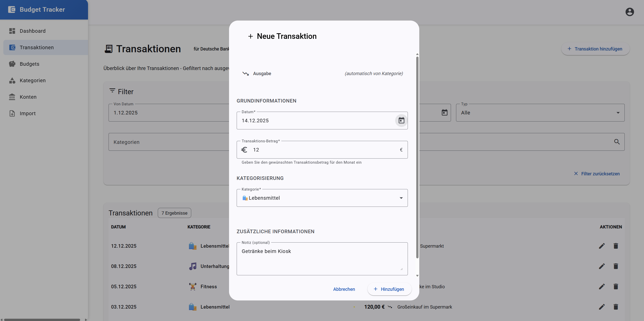Delete the 08.12.2025 Unterhaltung transaction

tap(616, 266)
